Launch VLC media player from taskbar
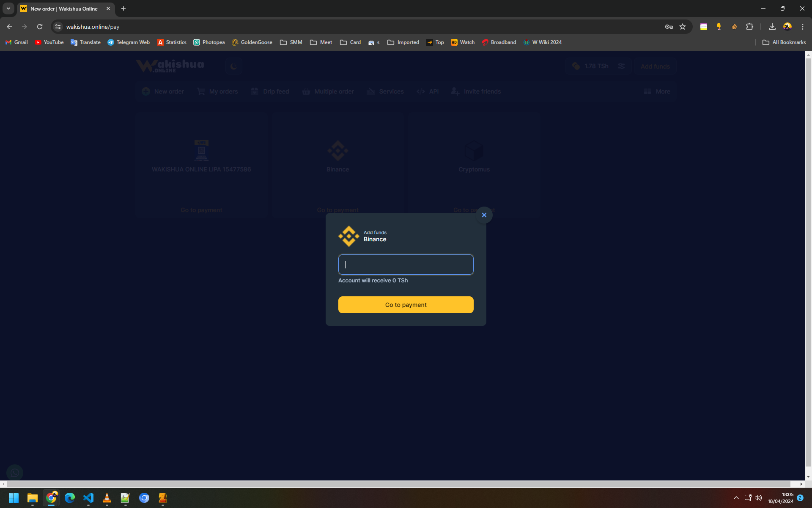This screenshot has height=508, width=812. (107, 498)
